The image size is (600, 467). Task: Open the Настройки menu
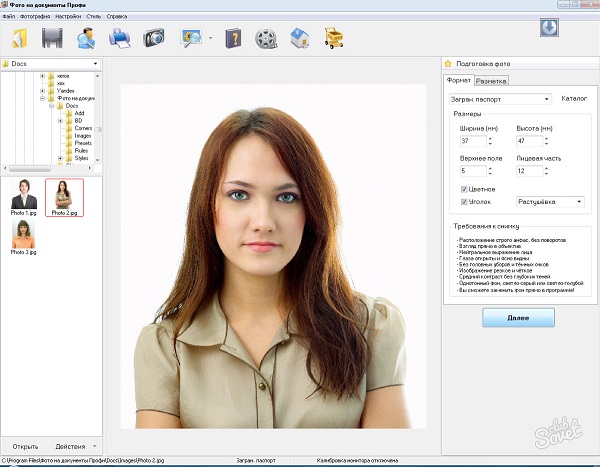pos(68,16)
